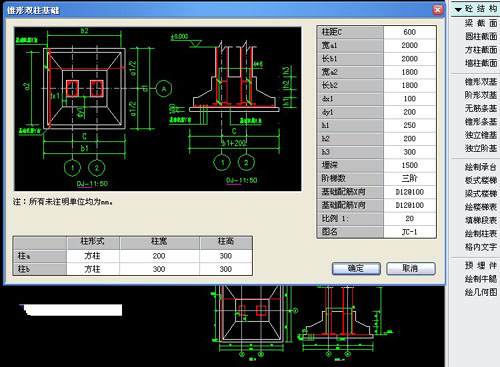500x367 pixels.
Task: Edit the 图名 JC-1 field
Action: [410, 232]
